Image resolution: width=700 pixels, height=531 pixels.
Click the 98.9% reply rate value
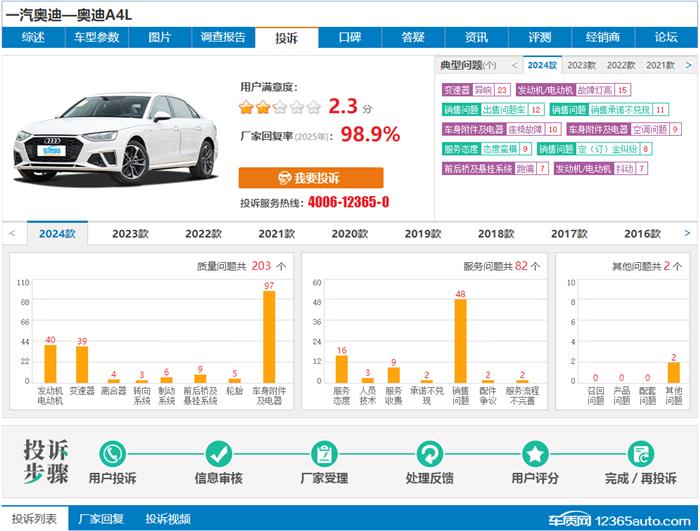(370, 134)
